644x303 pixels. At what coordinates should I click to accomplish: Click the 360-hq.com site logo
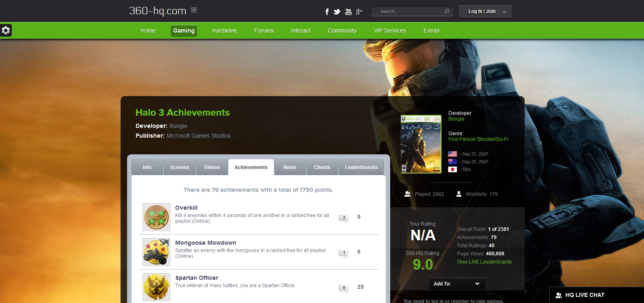tap(158, 11)
